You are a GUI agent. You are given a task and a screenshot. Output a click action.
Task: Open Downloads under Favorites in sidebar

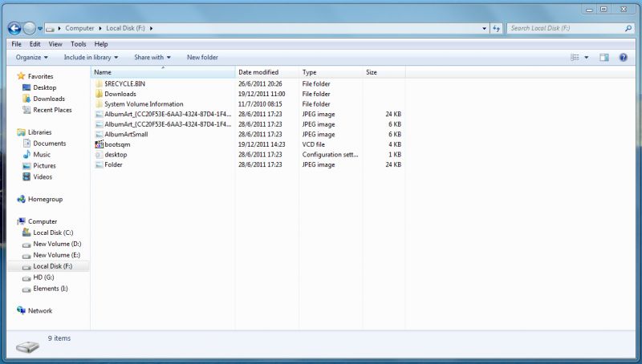coord(49,99)
